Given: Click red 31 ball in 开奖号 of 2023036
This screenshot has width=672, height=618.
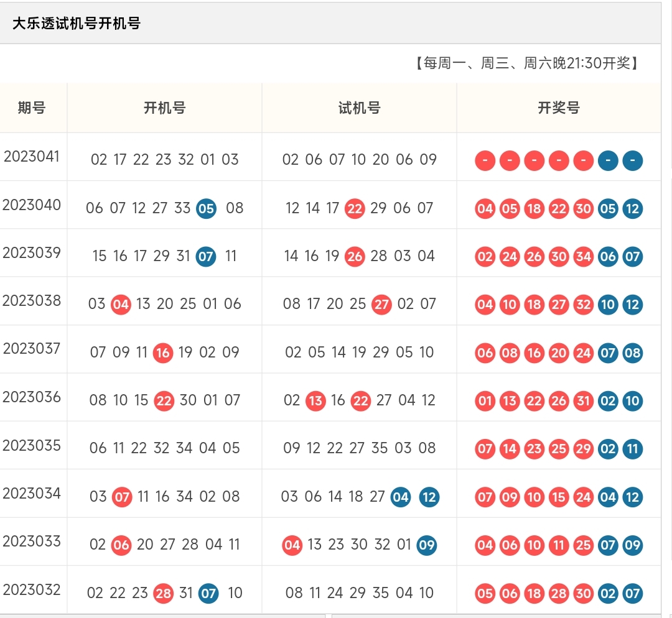Looking at the screenshot, I should point(583,401).
